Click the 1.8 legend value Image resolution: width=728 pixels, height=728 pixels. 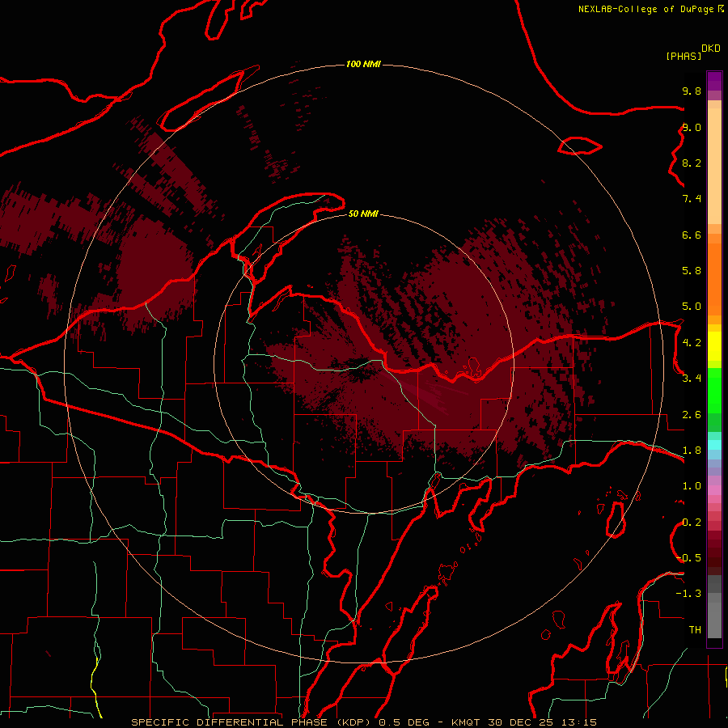(692, 451)
